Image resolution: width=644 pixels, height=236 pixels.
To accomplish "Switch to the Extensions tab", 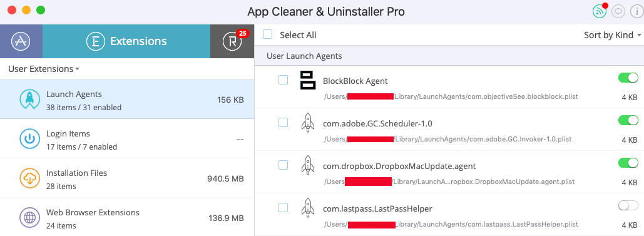I will tap(126, 41).
